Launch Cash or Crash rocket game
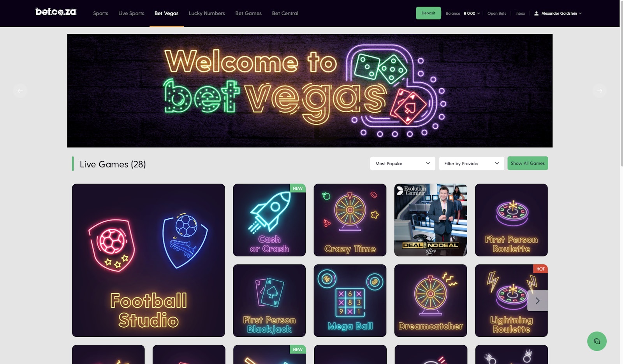Image resolution: width=623 pixels, height=364 pixels. point(269,220)
